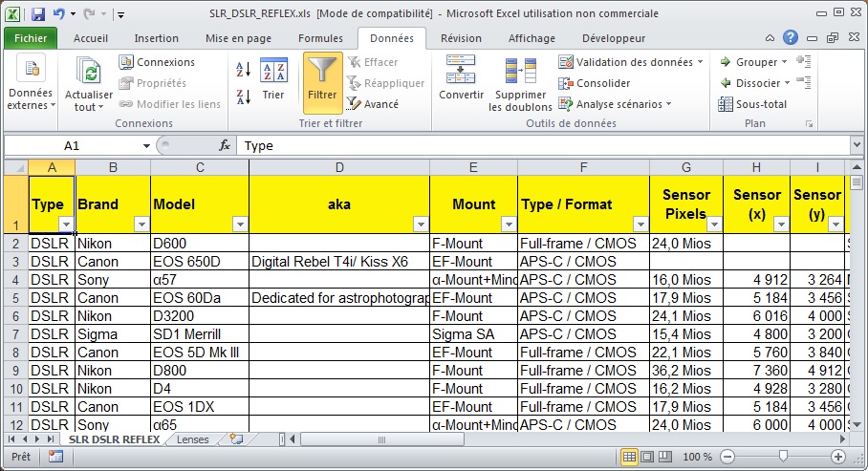868x471 pixels.
Task: Open Quick Access Toolbar customization arrow
Action: click(120, 15)
